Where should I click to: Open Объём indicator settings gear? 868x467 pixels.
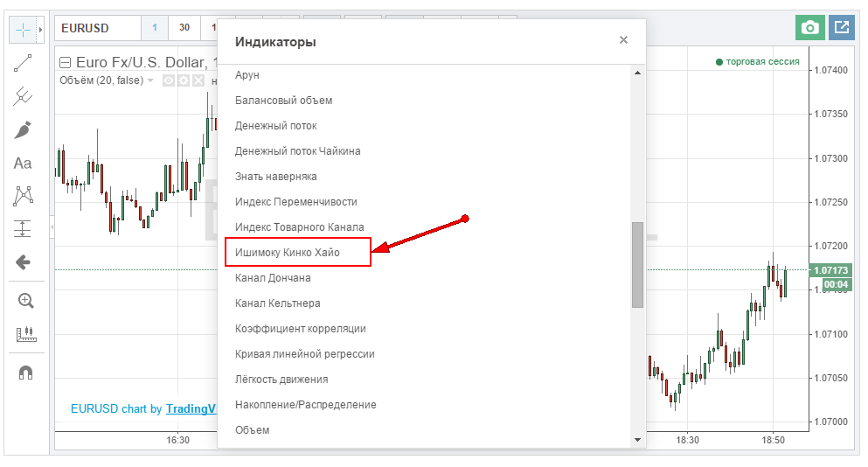click(184, 80)
